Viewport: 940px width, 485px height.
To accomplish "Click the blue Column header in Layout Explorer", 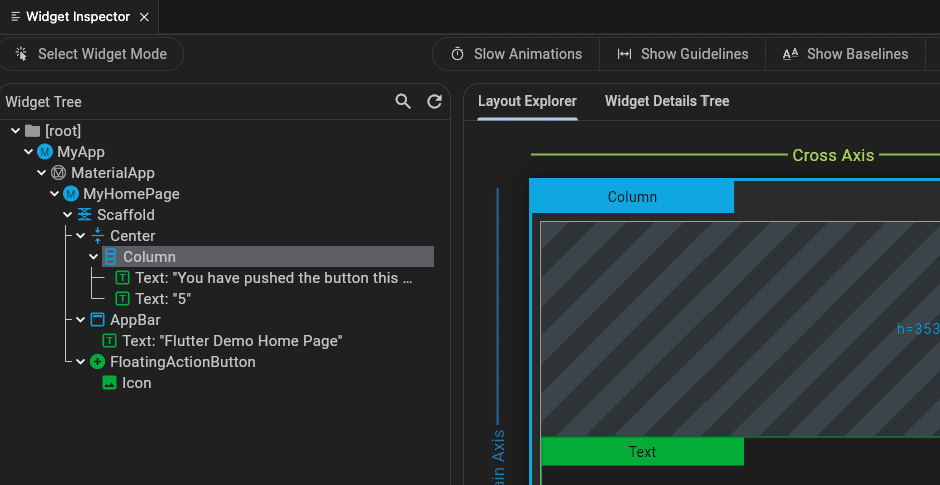I will pos(632,197).
